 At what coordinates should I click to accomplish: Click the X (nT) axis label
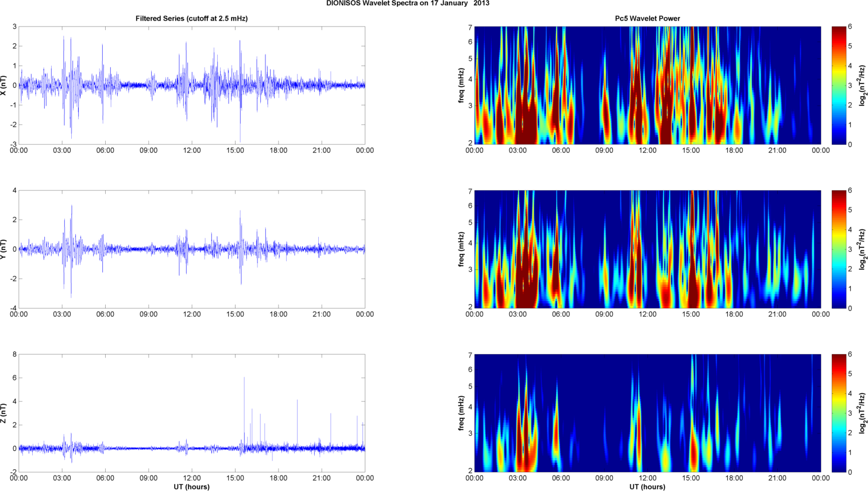pos(3,85)
